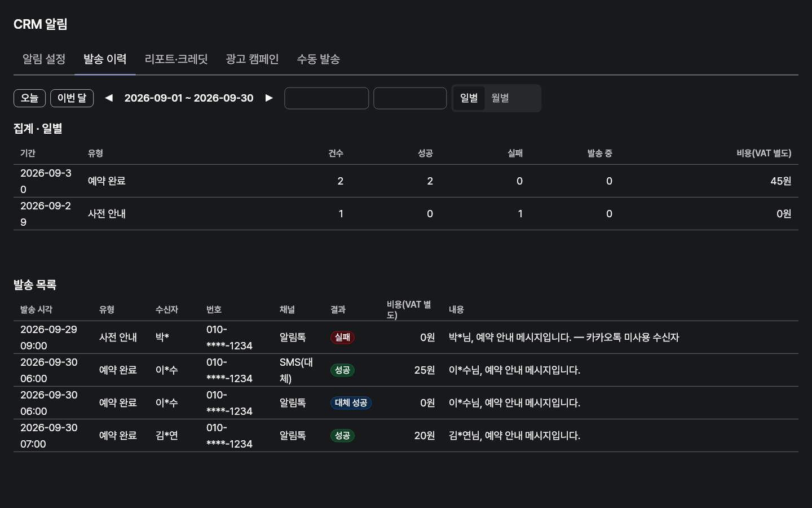Select 사전 안내 in summary table
The image size is (812, 508).
point(107,214)
